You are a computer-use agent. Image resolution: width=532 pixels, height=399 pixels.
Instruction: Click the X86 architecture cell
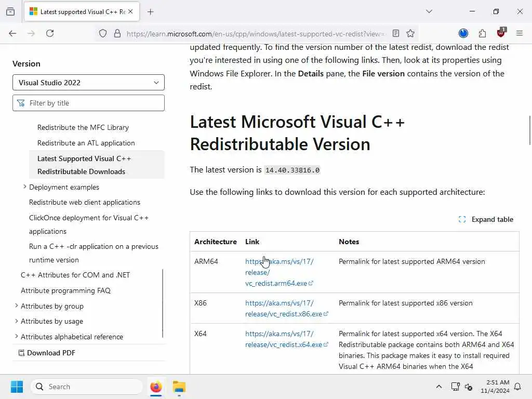click(x=200, y=303)
